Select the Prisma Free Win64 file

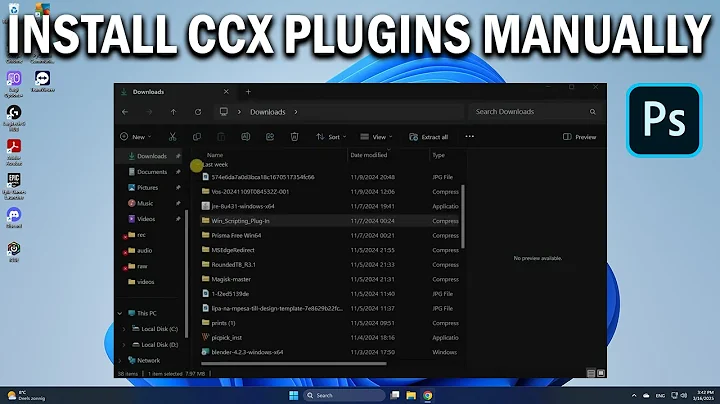(330, 236)
